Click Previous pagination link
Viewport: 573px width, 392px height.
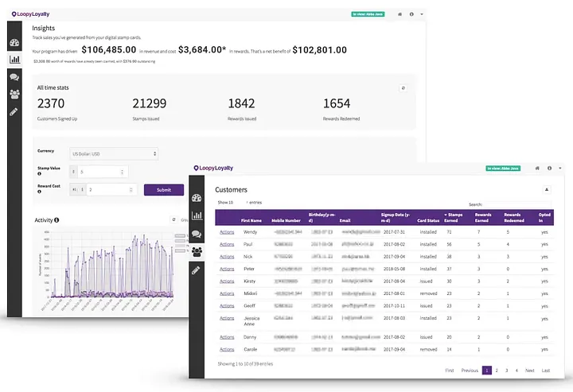coord(470,371)
